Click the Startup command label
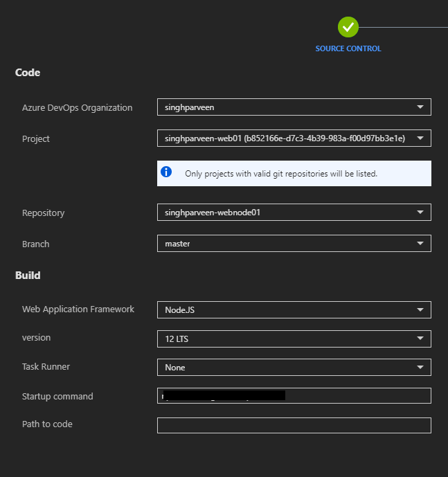448x477 pixels. click(57, 397)
